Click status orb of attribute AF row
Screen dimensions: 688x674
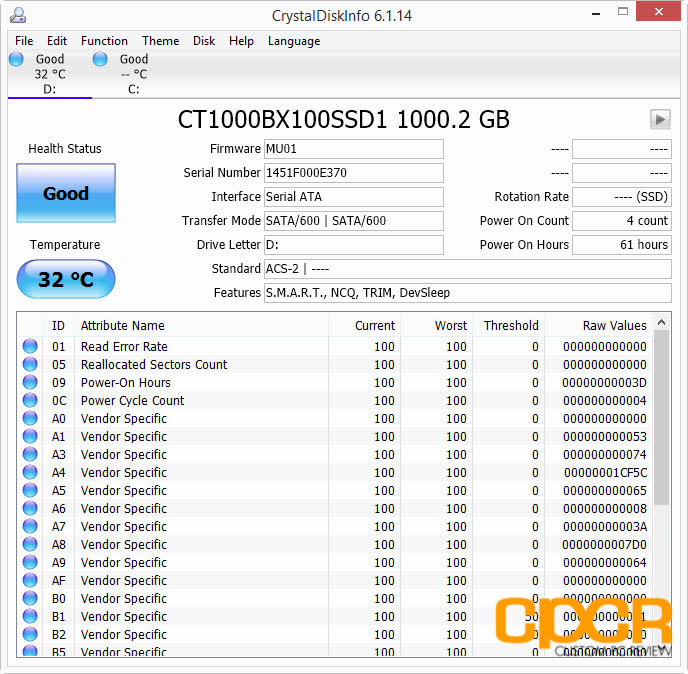(x=30, y=580)
